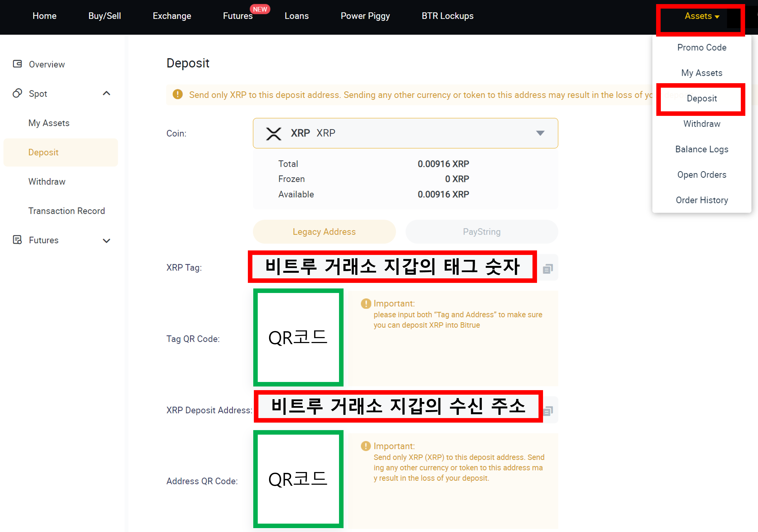Click the Tag QR Code image
758x532 pixels.
(x=298, y=338)
